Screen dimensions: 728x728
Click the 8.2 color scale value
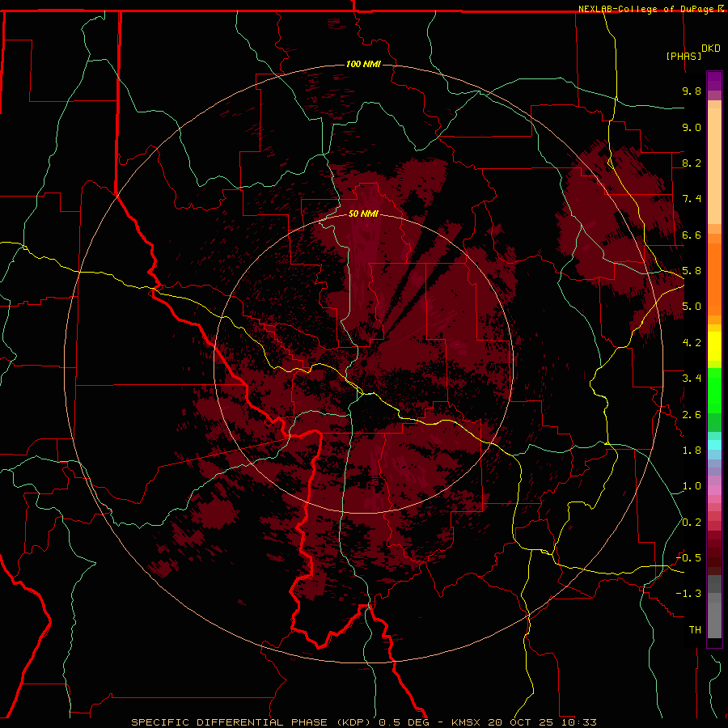point(692,163)
